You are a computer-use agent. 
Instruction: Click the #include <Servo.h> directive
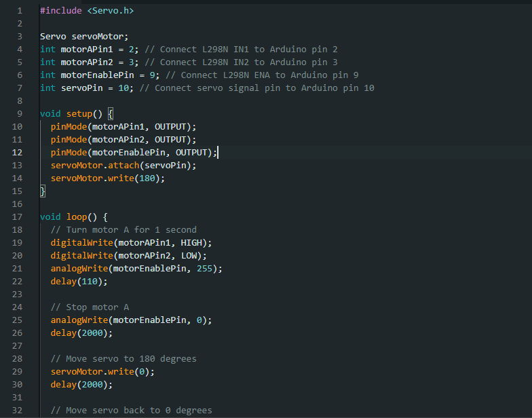pos(87,11)
